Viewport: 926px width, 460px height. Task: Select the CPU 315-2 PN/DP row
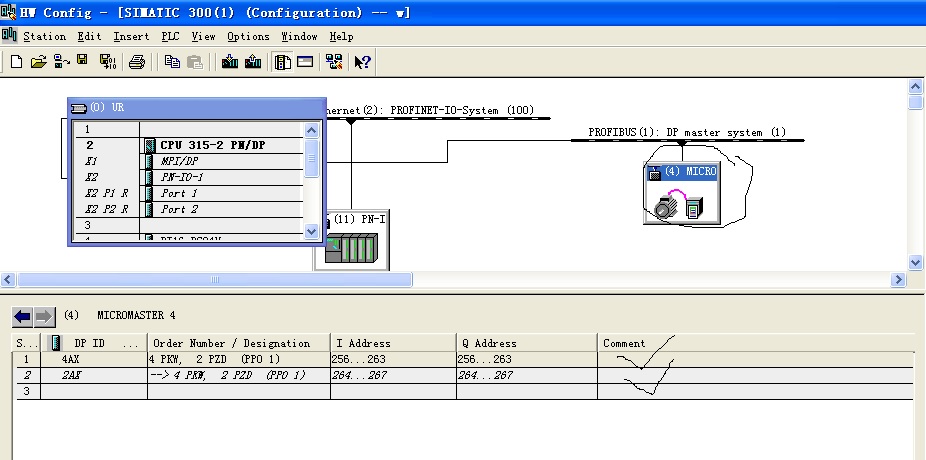point(188,145)
